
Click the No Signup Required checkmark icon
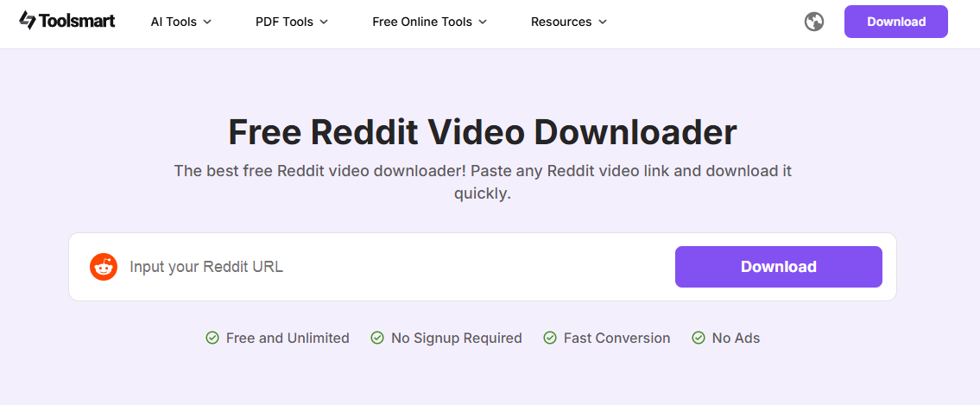pyautogui.click(x=377, y=339)
